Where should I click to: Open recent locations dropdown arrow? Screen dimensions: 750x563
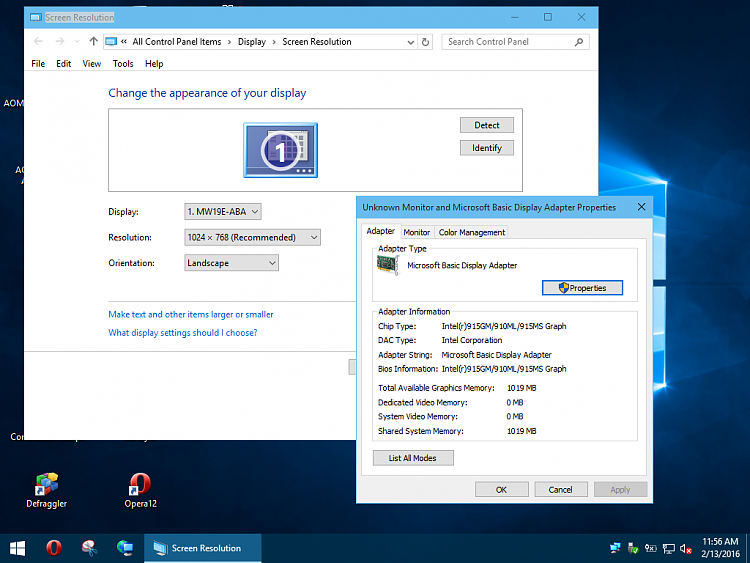(x=77, y=42)
